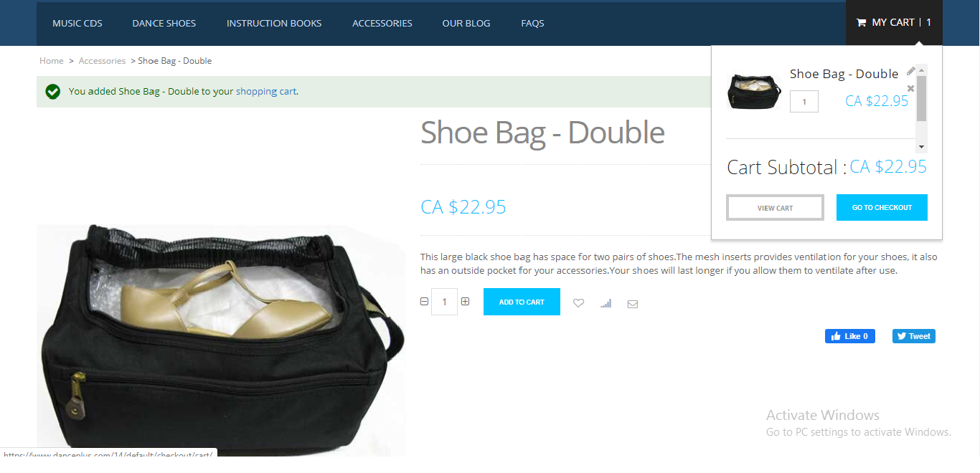
Task: Click the compare products bar icon
Action: pyautogui.click(x=606, y=303)
